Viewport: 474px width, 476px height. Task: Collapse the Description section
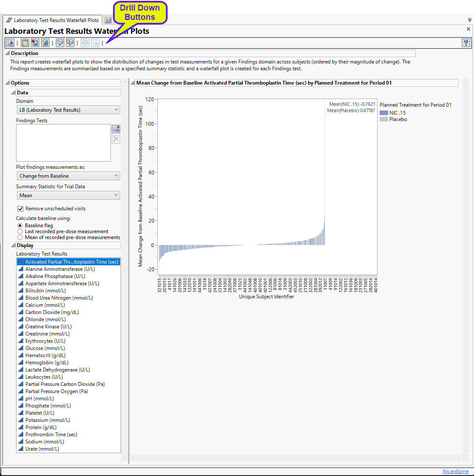click(x=7, y=53)
